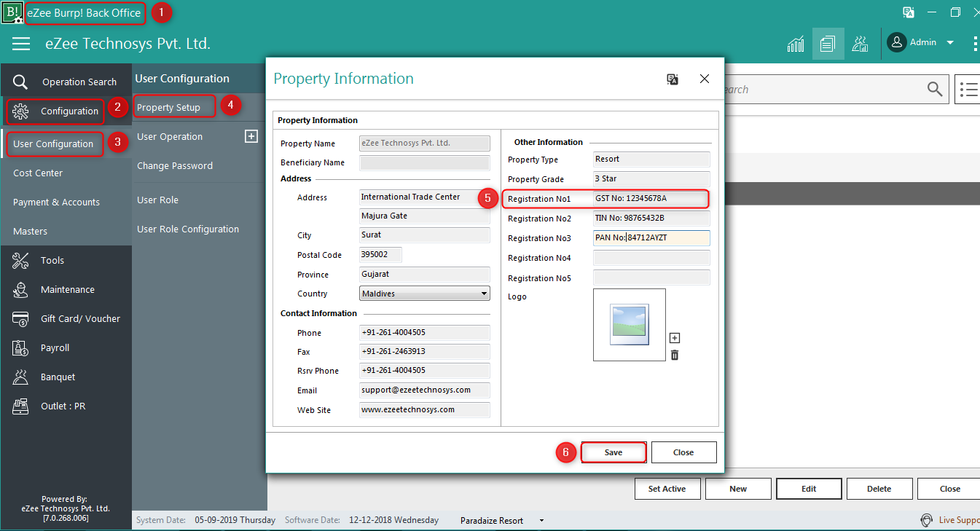This screenshot has width=980, height=531.
Task: Add a logo with the plus icon
Action: click(675, 338)
